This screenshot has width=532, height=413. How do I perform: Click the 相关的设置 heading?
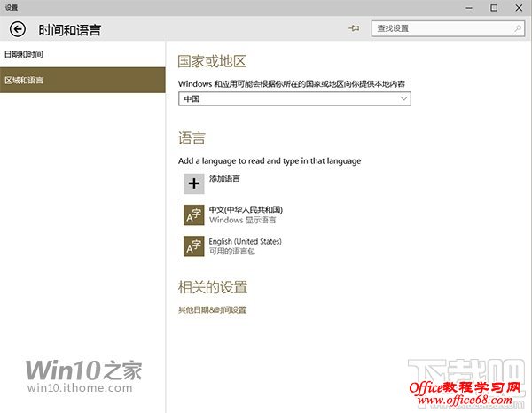(213, 287)
